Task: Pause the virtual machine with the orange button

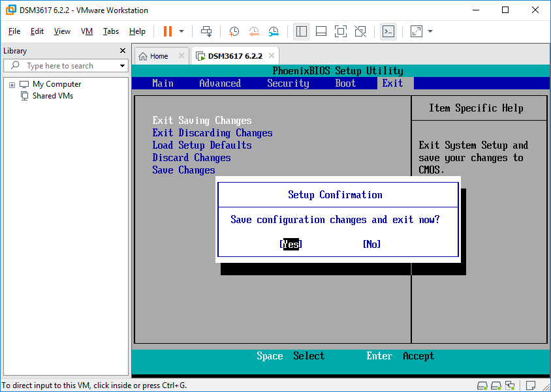Action: pyautogui.click(x=168, y=31)
